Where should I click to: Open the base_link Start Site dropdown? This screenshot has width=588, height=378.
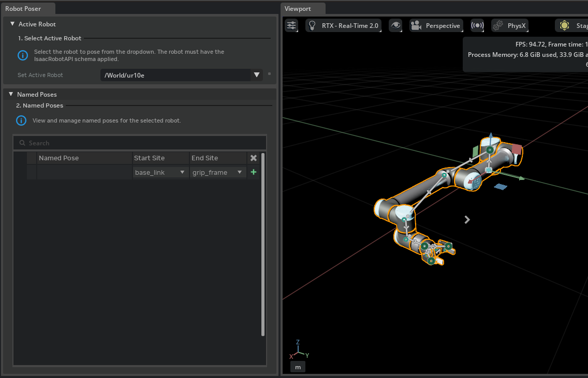point(160,172)
